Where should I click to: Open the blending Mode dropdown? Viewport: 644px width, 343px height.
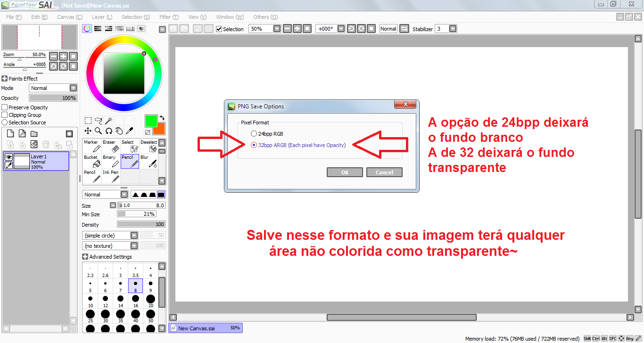point(53,88)
